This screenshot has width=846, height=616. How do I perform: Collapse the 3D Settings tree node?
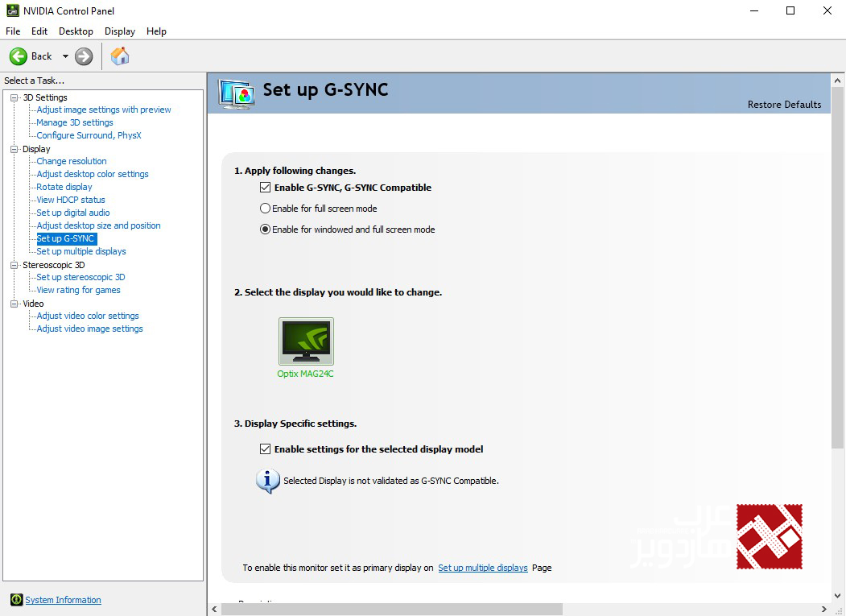(x=14, y=97)
